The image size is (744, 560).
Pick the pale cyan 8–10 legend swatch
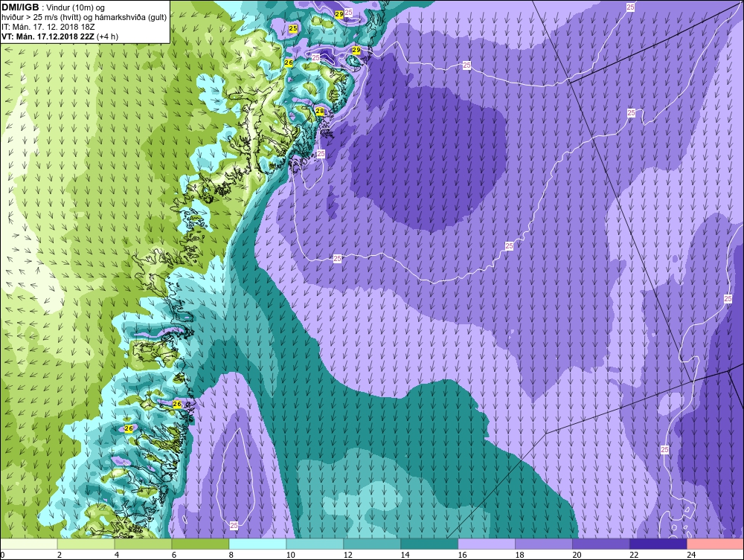click(257, 544)
